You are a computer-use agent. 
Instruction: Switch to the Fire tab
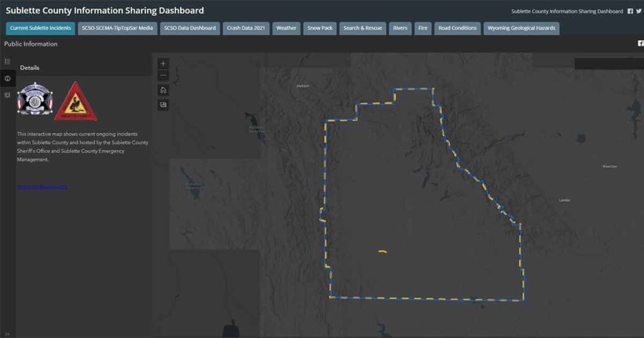point(423,28)
